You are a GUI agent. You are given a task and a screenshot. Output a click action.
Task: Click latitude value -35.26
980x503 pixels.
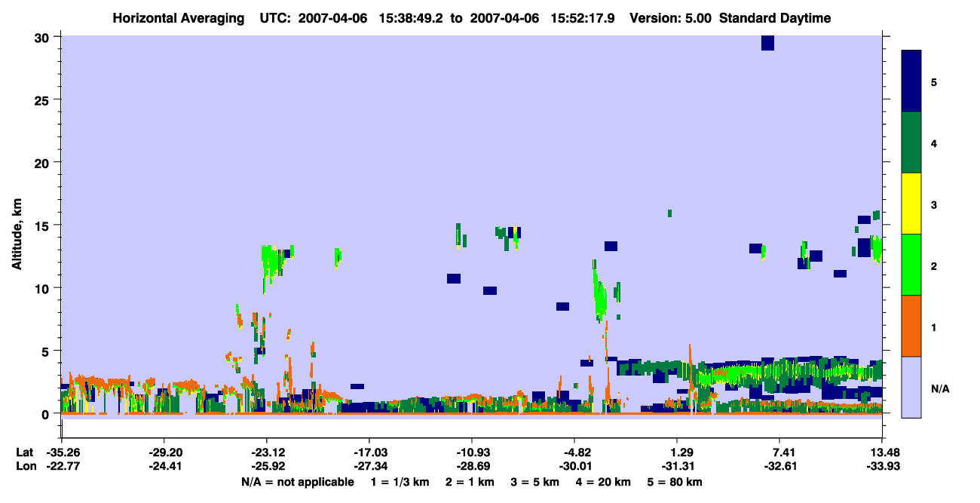click(x=63, y=452)
